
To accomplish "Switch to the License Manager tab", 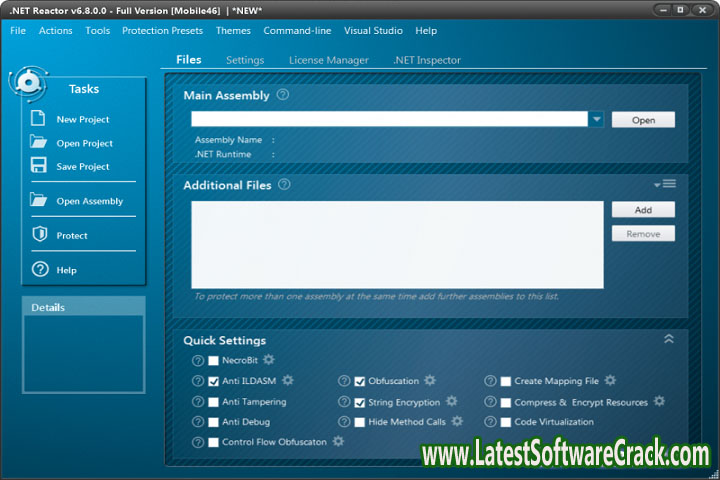I will 328,60.
